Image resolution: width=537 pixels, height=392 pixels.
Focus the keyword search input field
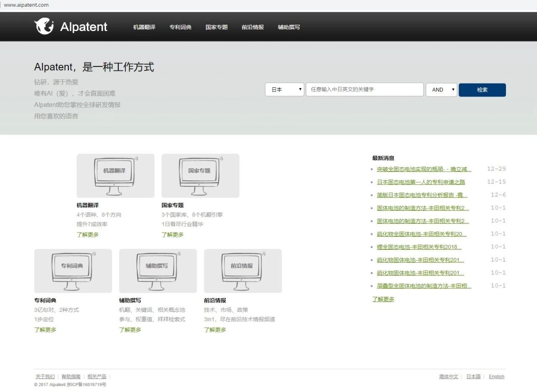365,89
